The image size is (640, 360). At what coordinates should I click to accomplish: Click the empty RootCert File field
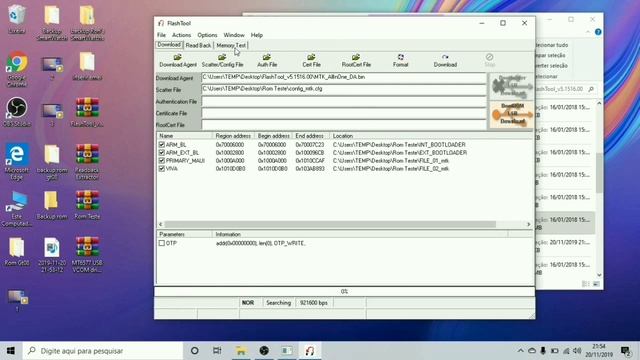[x=344, y=125]
